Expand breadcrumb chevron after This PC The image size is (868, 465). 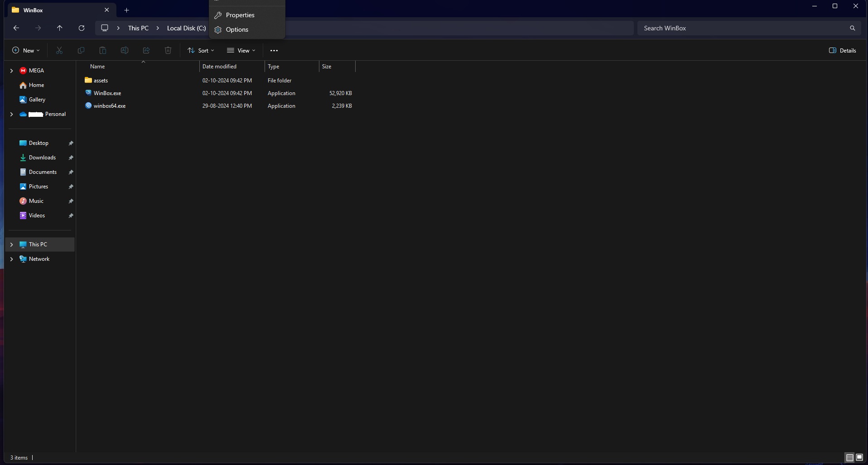coord(158,28)
